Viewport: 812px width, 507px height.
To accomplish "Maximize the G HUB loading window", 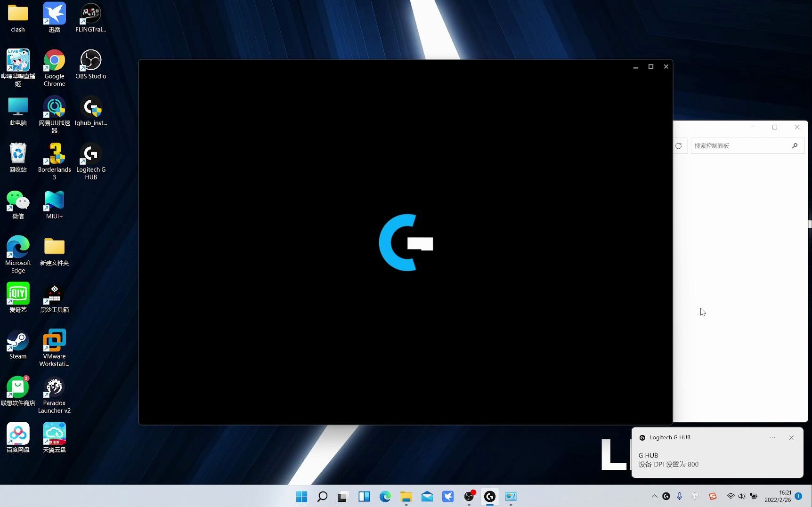I will point(651,67).
